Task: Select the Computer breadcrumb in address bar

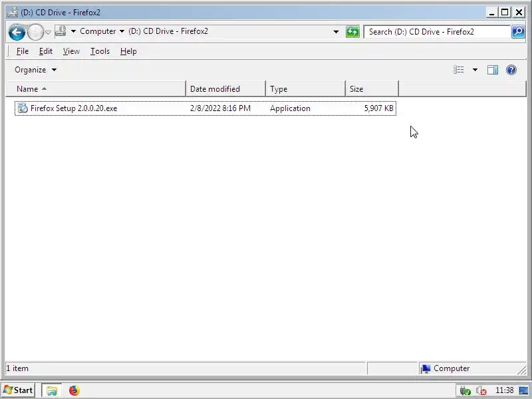Action: [98, 31]
